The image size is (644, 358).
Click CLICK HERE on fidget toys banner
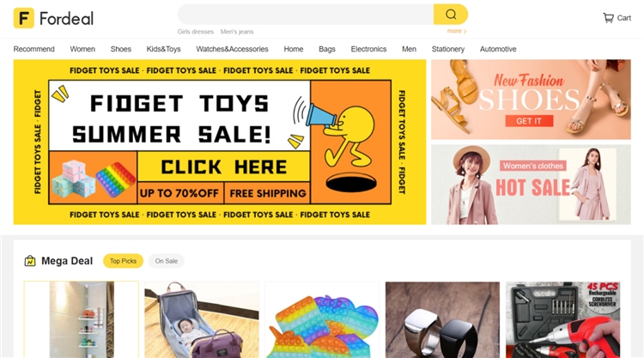223,167
